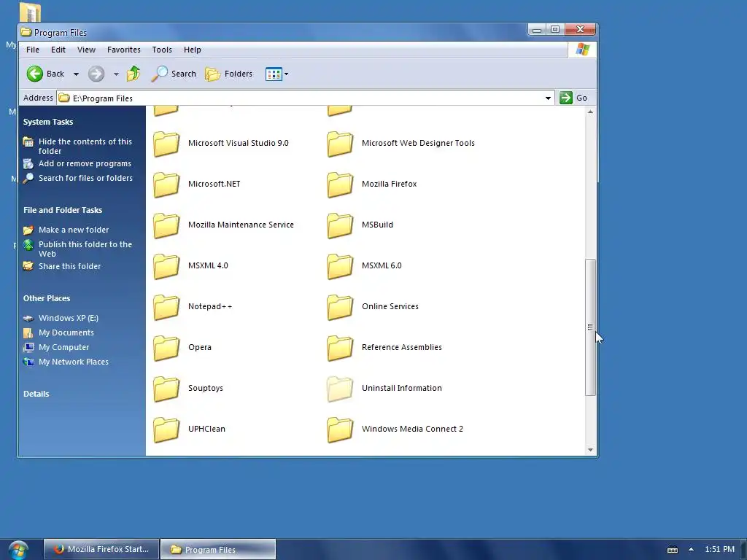Go to Windows XP (E:) drive link
The image size is (747, 560).
(69, 318)
